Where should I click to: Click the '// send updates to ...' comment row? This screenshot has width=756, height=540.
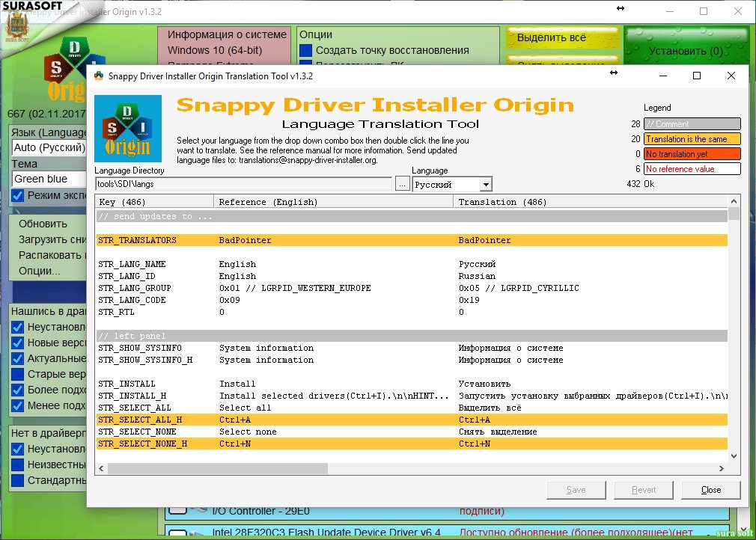pyautogui.click(x=412, y=217)
